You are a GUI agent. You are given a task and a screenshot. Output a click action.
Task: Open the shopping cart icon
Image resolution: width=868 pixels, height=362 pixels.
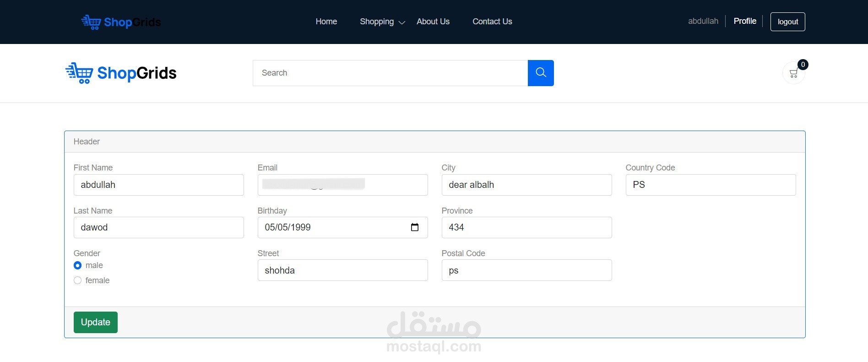pyautogui.click(x=793, y=73)
